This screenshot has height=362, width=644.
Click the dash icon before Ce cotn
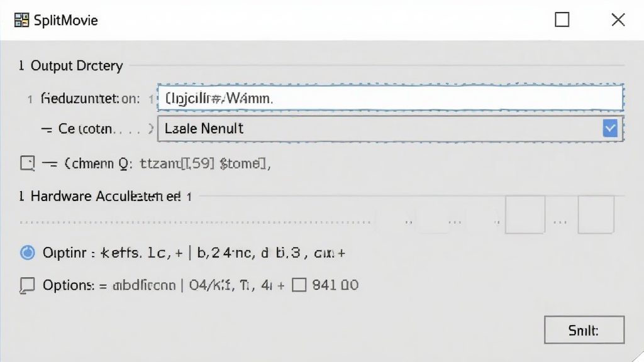pos(47,129)
